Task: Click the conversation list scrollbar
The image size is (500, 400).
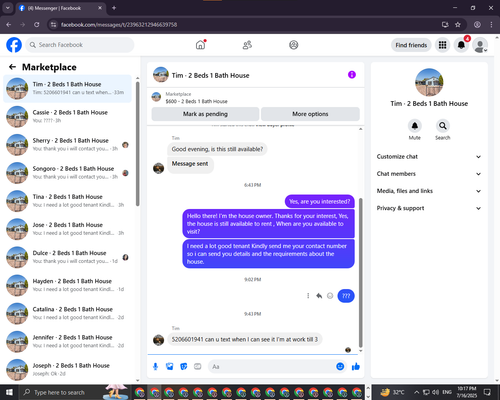Action: coord(137,143)
